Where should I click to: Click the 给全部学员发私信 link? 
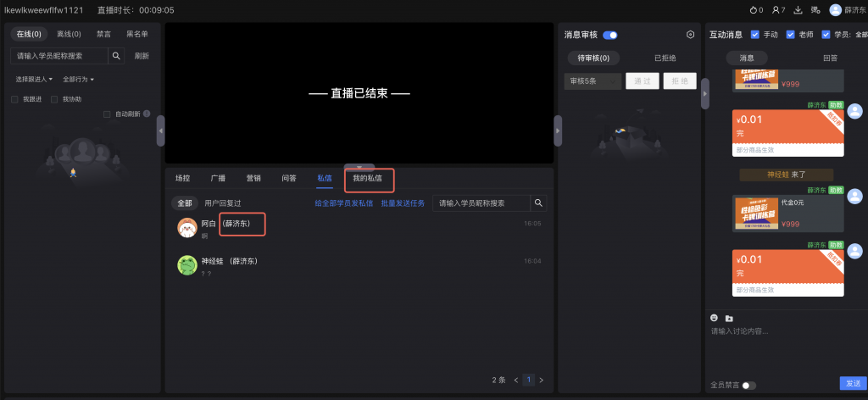point(343,203)
